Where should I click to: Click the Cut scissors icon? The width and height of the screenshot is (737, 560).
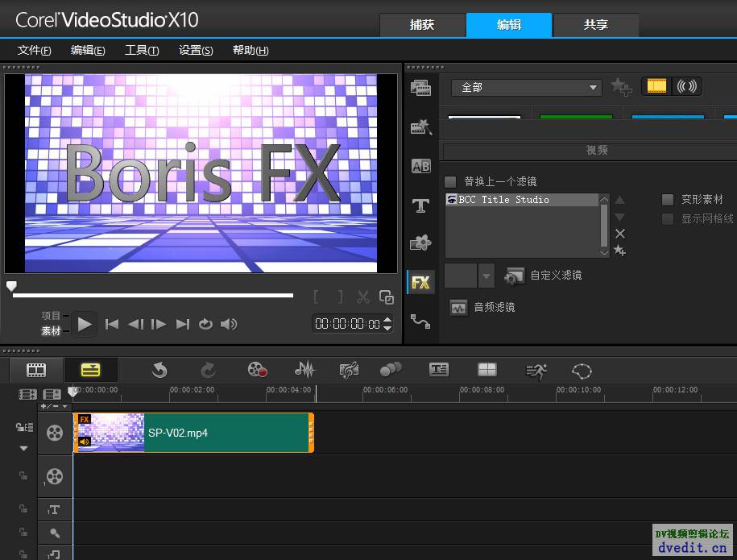[362, 297]
